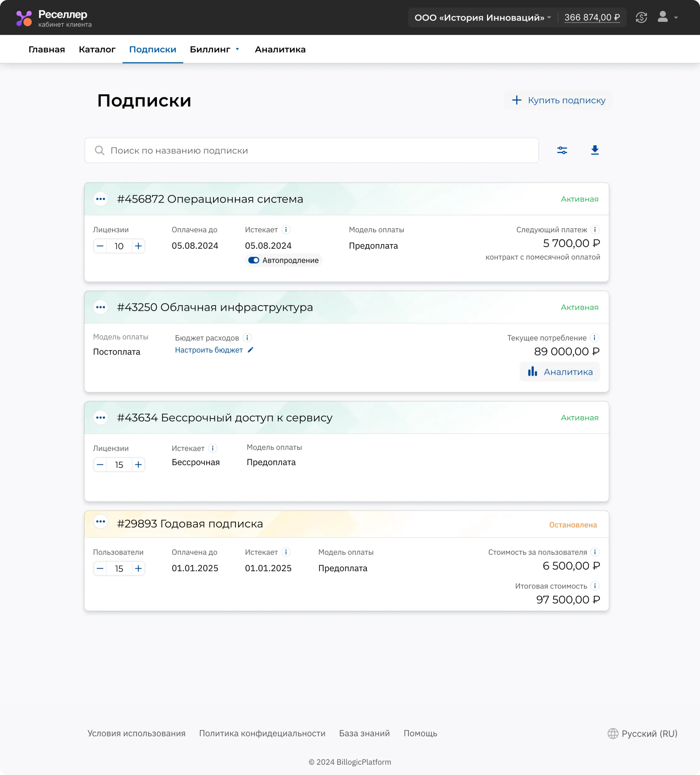Open three-dot menu for Операционная система subscription

click(101, 199)
